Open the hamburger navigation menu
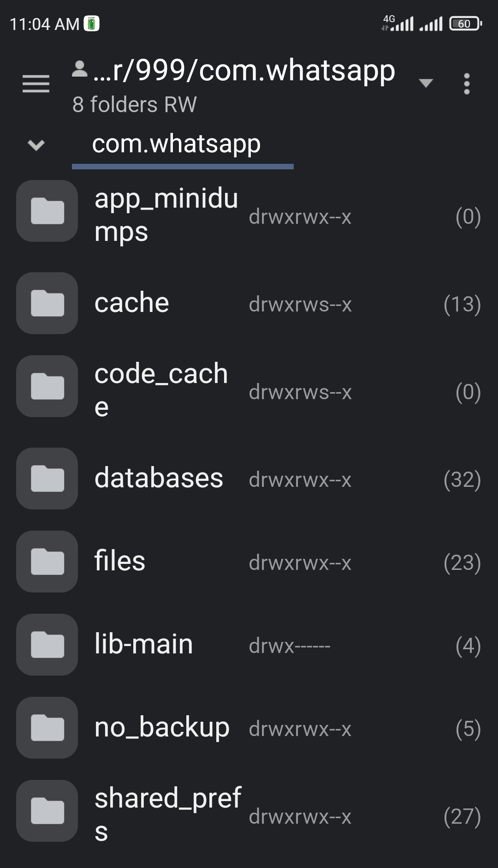 coord(36,84)
